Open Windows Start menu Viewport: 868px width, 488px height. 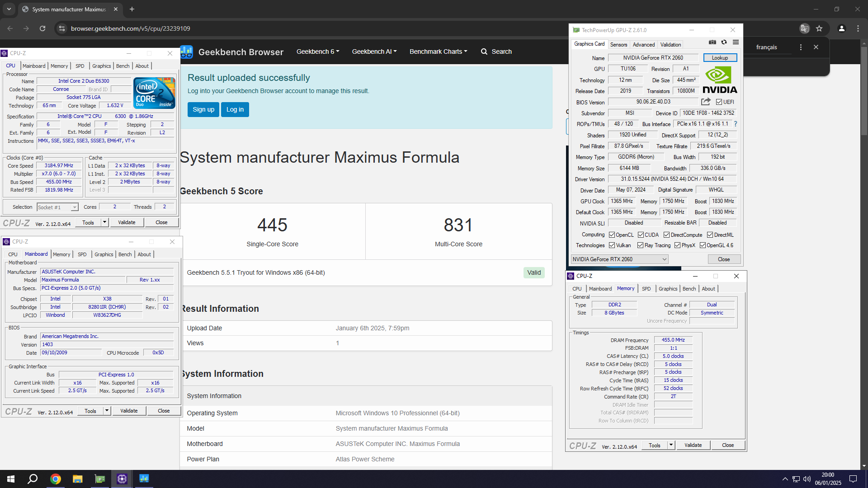point(11,479)
